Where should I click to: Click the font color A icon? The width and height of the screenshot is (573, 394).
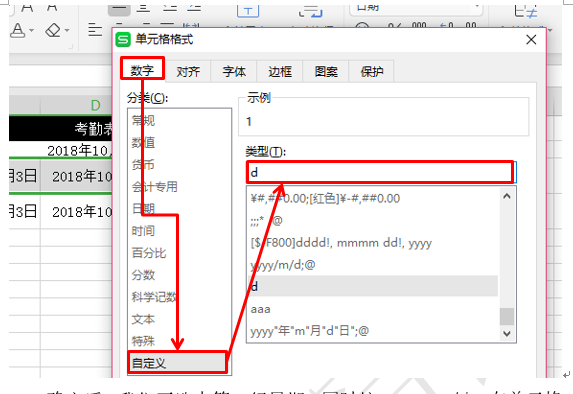coord(17,30)
